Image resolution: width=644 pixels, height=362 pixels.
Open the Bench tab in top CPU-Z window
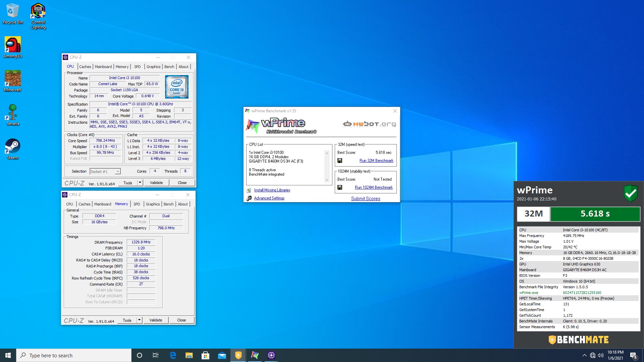coord(169,67)
